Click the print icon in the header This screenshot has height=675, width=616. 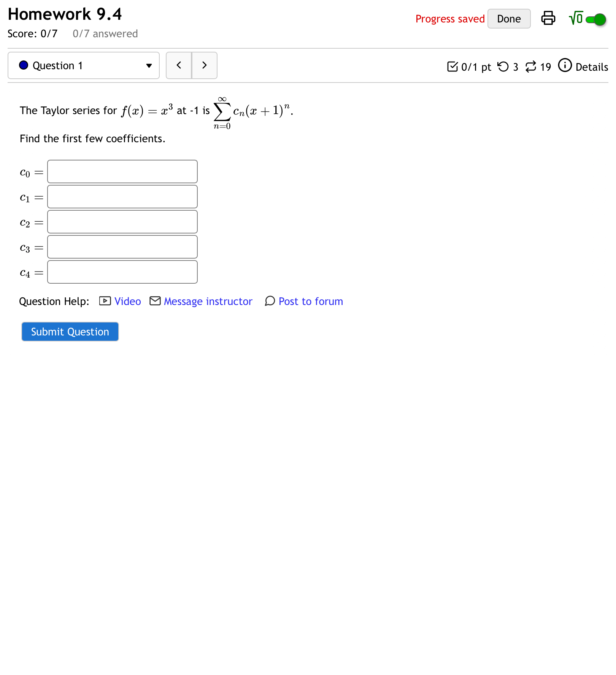pos(549,18)
